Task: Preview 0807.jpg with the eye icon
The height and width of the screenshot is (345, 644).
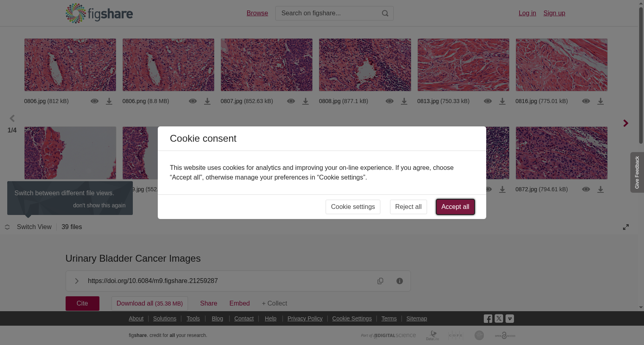Action: [x=291, y=101]
